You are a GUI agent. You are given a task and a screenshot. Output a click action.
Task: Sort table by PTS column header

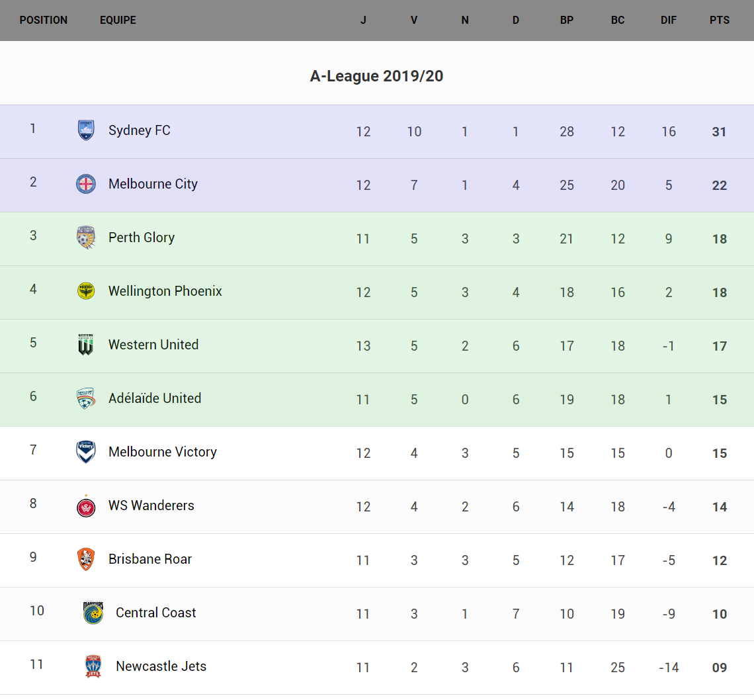[x=720, y=20]
